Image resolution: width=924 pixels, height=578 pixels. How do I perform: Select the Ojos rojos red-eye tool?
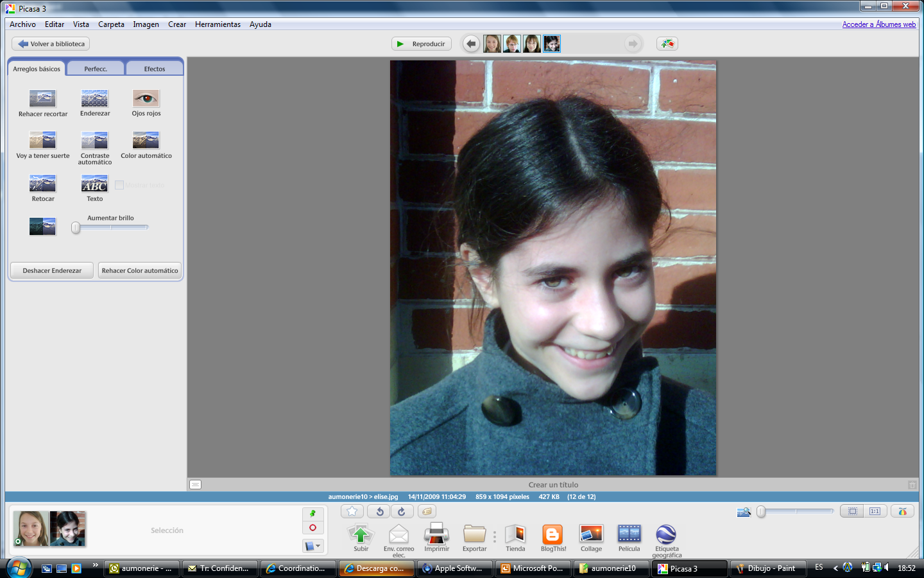(146, 98)
